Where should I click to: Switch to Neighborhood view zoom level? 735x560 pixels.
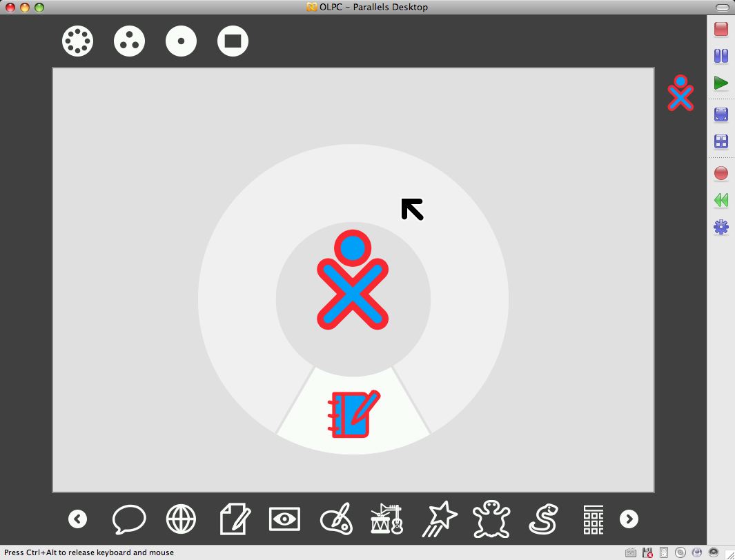(77, 41)
